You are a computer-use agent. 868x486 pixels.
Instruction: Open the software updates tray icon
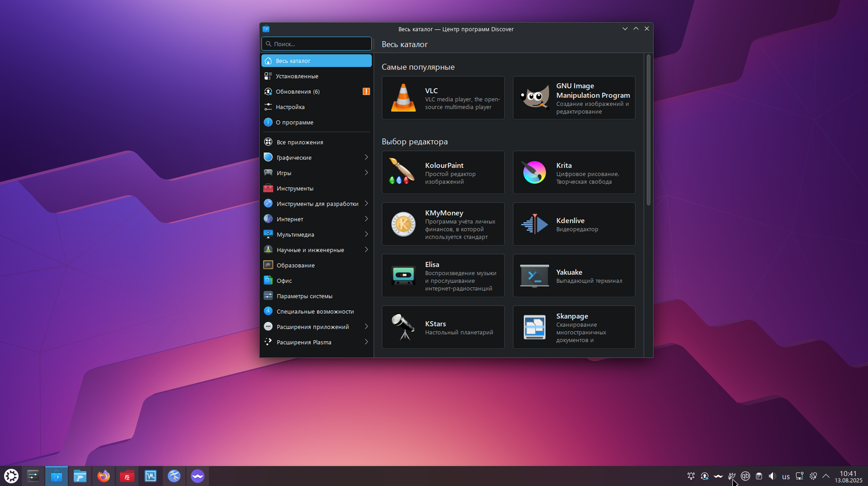click(x=704, y=476)
